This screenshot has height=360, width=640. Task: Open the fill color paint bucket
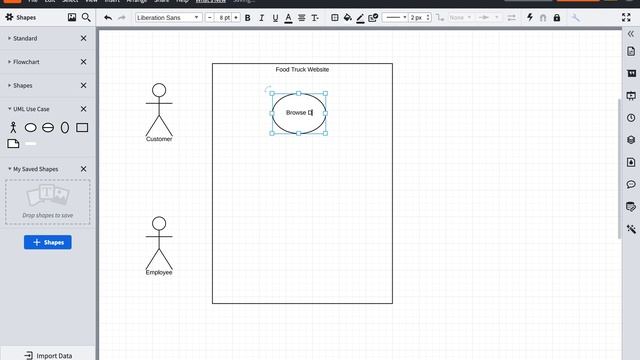[x=347, y=18]
